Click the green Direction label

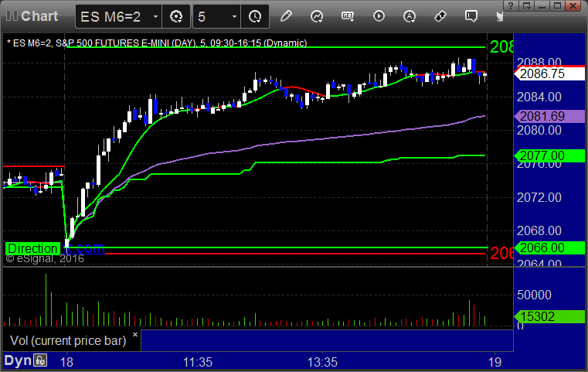(32, 248)
